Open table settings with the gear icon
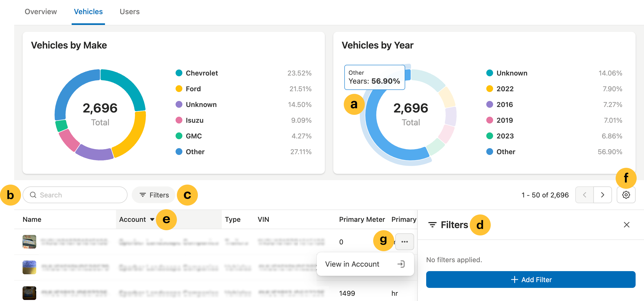Screen dimensions: 644x301 coord(626,195)
